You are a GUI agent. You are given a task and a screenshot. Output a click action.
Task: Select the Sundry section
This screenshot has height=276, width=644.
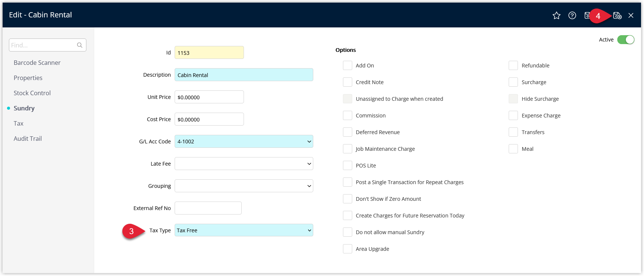24,108
